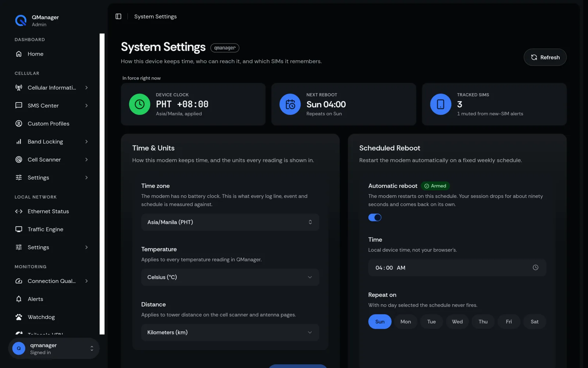Select Mon as repeat day
The image size is (588, 368).
[x=406, y=322]
